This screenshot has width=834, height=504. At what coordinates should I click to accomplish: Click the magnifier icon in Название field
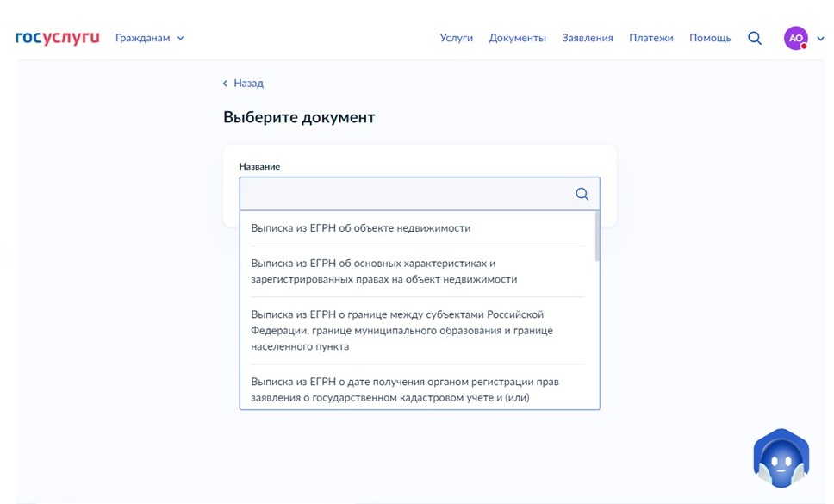(582, 194)
